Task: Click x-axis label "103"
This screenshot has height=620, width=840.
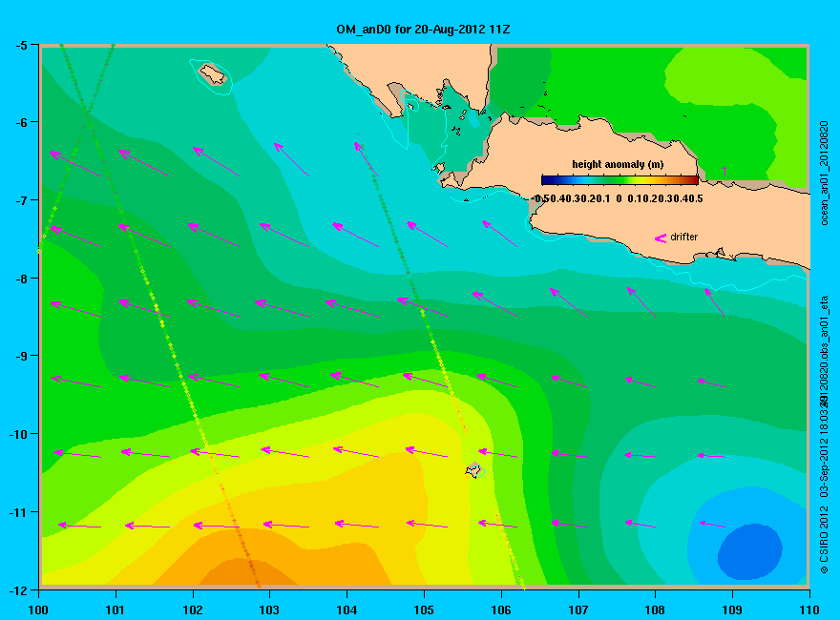Action: [x=269, y=610]
